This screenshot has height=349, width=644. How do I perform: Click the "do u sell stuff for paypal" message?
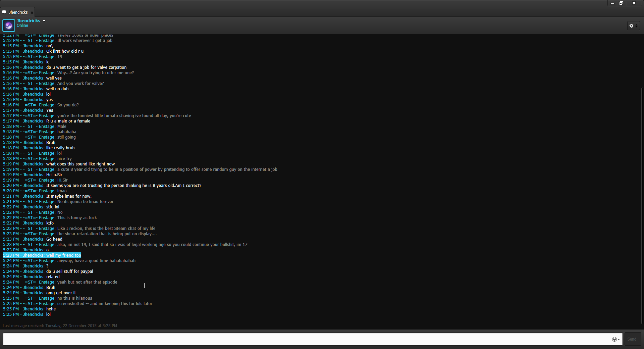[69, 271]
